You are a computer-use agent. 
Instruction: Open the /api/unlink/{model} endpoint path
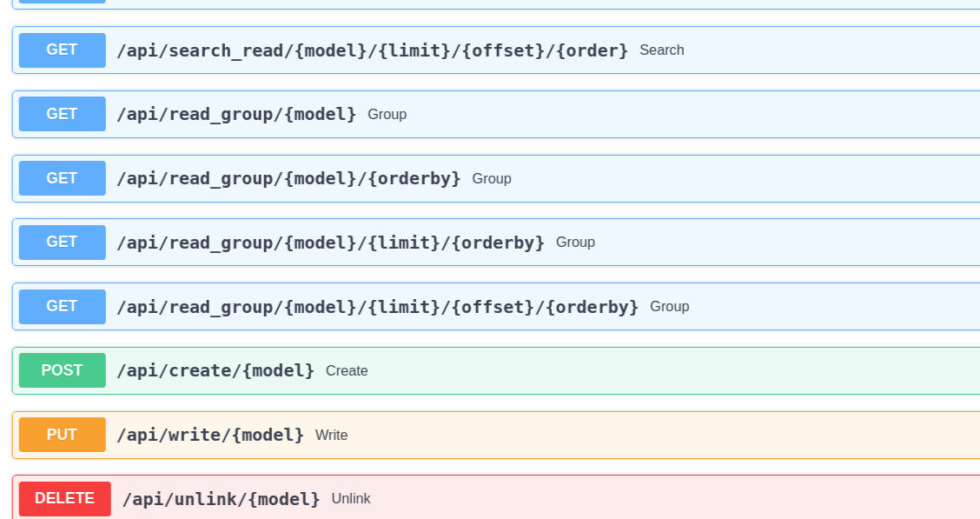coord(221,499)
